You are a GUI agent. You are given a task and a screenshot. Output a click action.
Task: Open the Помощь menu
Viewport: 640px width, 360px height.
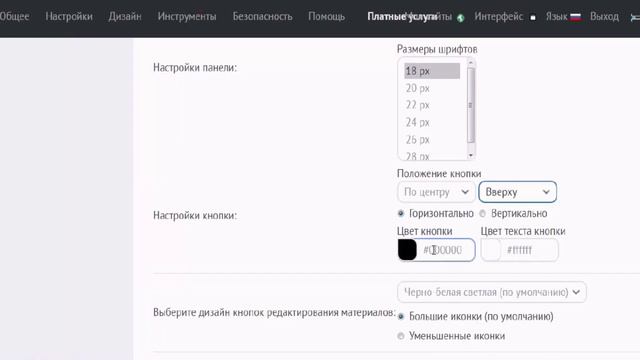[327, 17]
